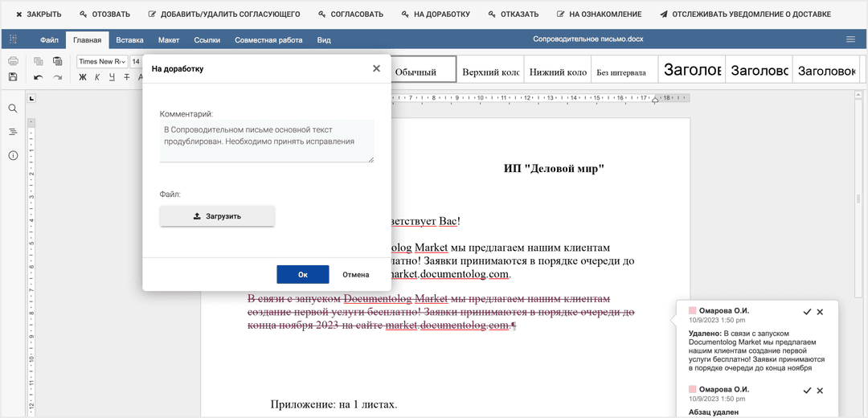
Task: Undo the last action
Action: click(x=38, y=77)
